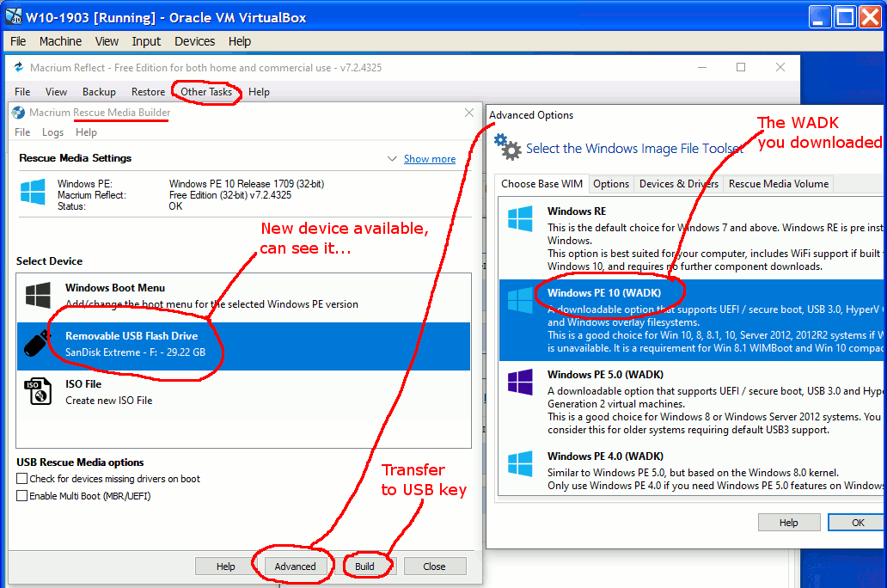Click the VirtualBox window title icon
887x588 pixels.
14,17
